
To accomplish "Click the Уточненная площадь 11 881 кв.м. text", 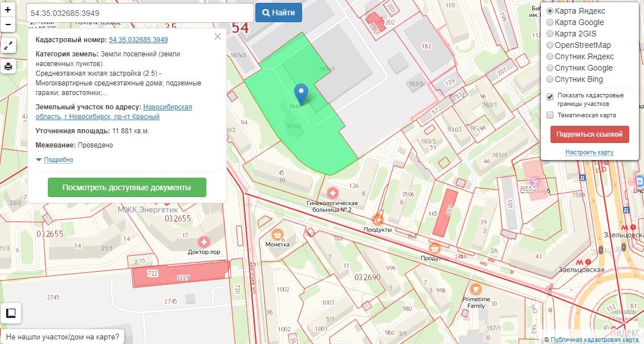I will [x=92, y=131].
